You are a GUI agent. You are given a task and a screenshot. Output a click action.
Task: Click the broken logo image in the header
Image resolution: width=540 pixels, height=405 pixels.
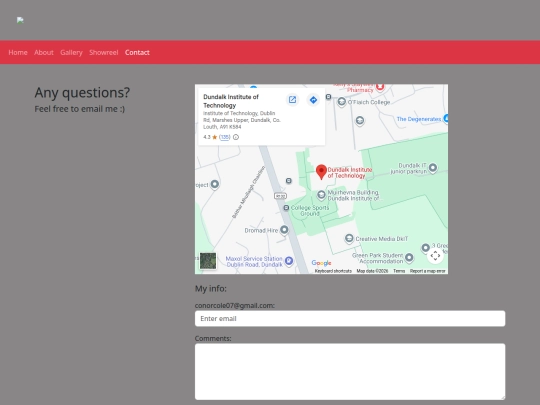click(x=20, y=20)
